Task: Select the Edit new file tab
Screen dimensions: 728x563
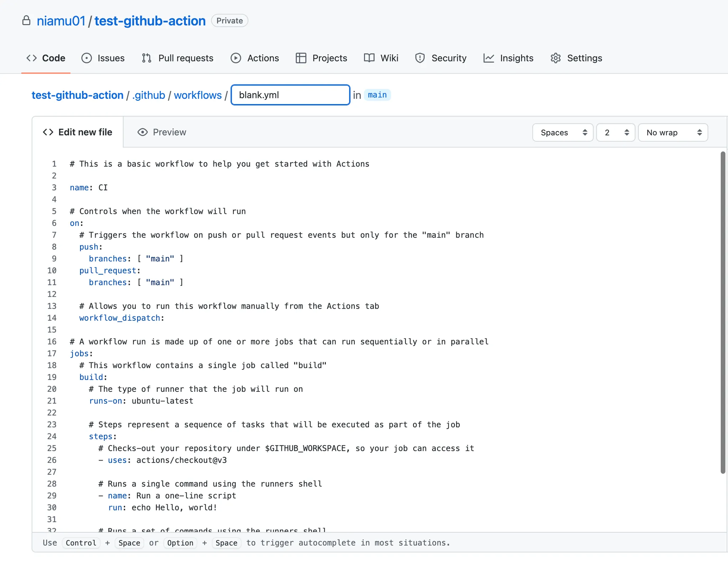Action: coord(85,132)
